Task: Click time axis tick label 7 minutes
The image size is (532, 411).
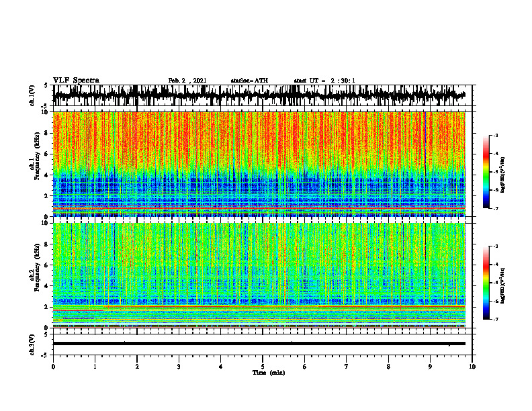Action: [x=347, y=367]
